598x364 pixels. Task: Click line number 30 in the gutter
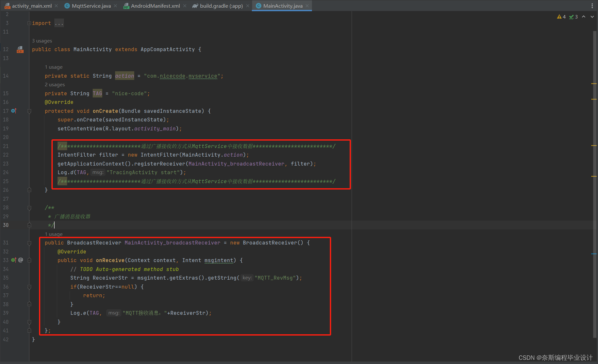pyautogui.click(x=6, y=225)
